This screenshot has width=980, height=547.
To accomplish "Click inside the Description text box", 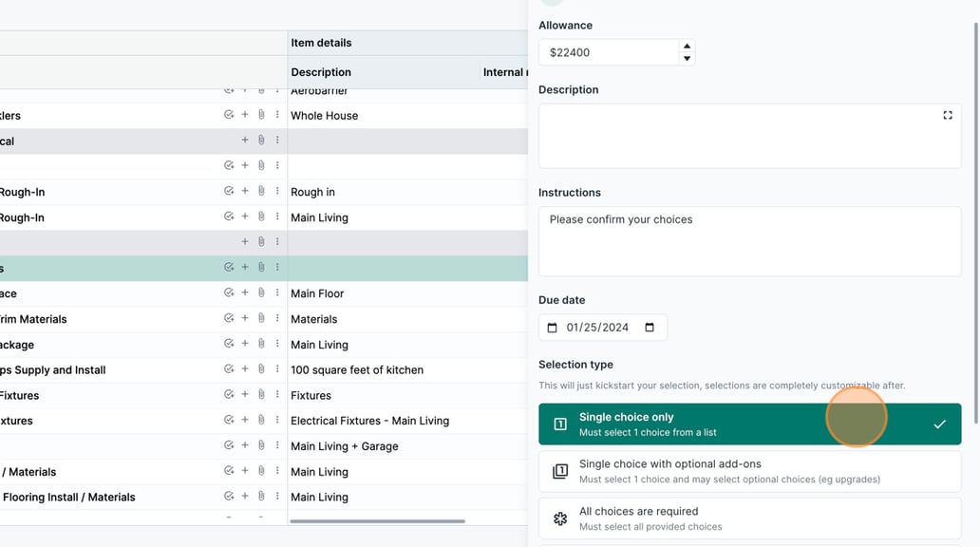I will click(x=749, y=137).
